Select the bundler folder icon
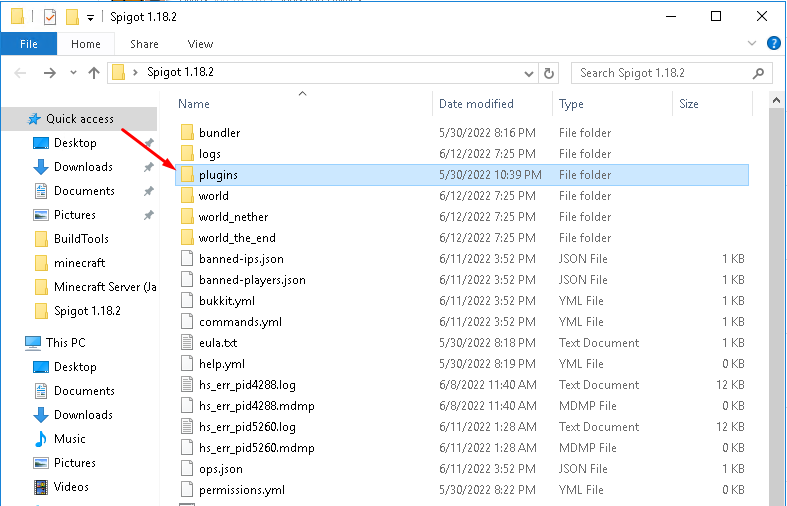This screenshot has width=787, height=506. [x=187, y=133]
